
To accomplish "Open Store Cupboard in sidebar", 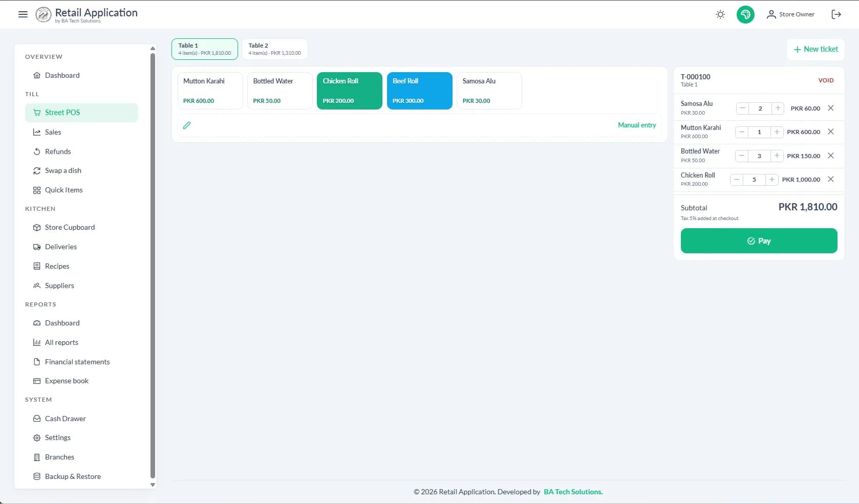I will (81, 227).
